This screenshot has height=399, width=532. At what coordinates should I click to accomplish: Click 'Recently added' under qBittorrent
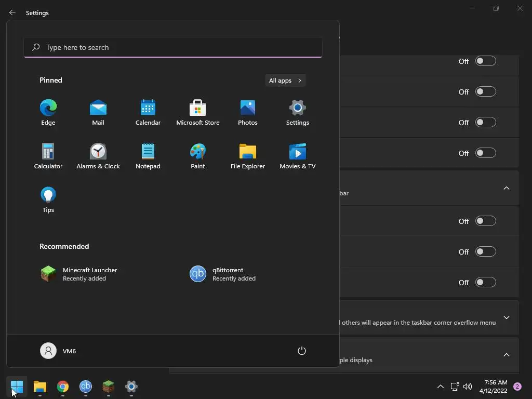pos(234,278)
